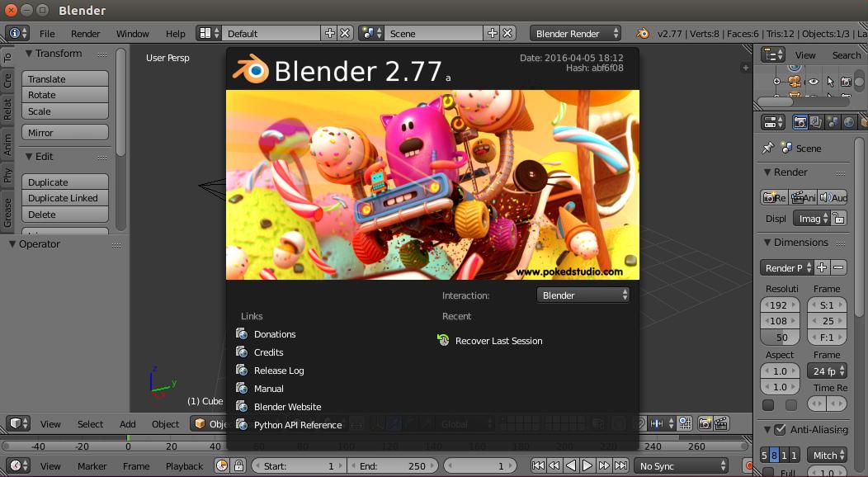Jump to the first frame

point(538,466)
